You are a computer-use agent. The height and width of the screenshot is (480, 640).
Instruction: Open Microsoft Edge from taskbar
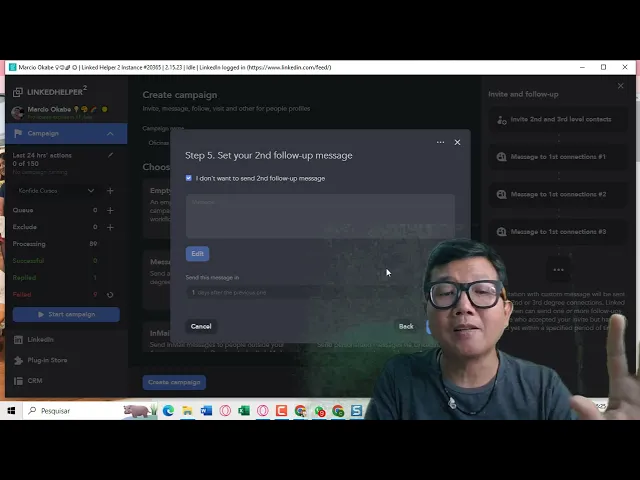point(168,411)
